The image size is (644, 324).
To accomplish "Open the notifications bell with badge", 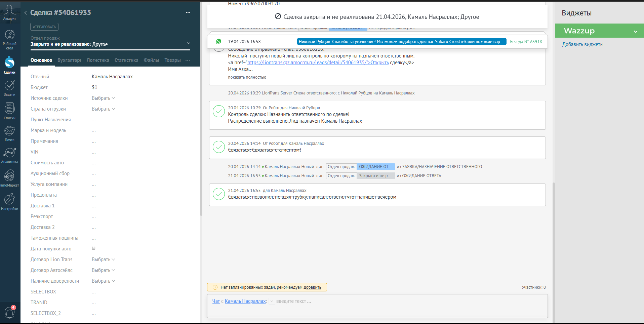I will point(10,312).
